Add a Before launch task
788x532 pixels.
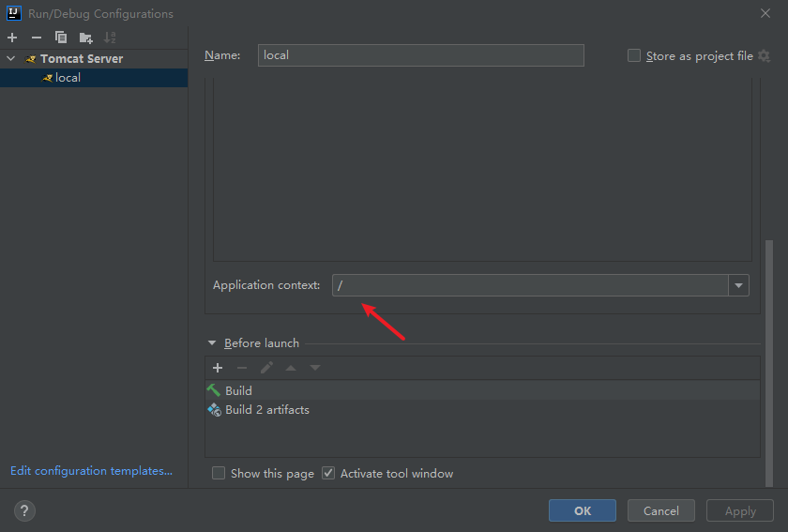(218, 368)
